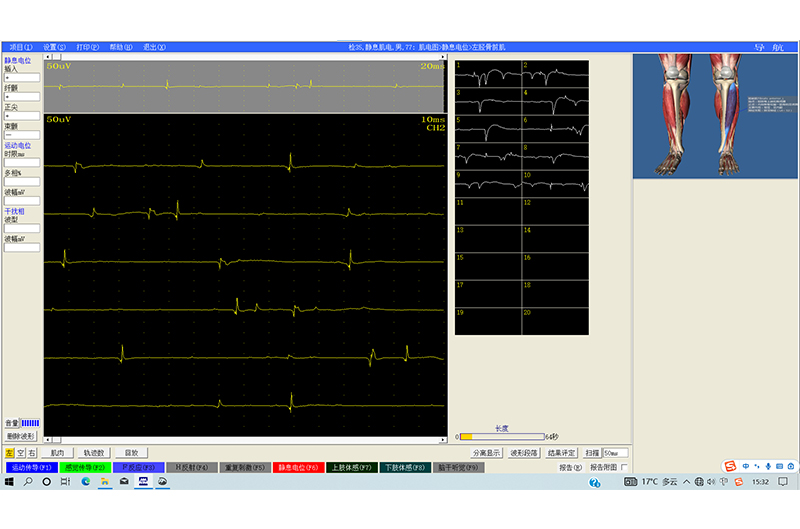The height and width of the screenshot is (529, 800).
Task: Open Task View on the taskbar
Action: click(x=66, y=482)
